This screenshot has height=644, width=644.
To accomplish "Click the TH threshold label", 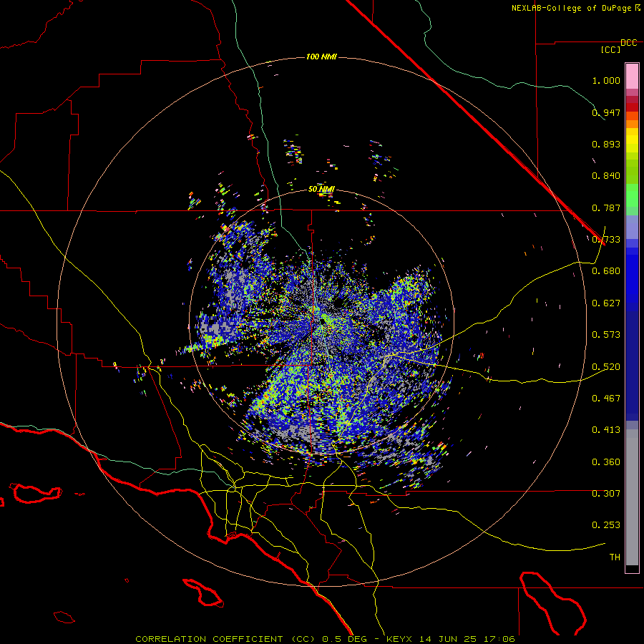I will click(x=615, y=557).
